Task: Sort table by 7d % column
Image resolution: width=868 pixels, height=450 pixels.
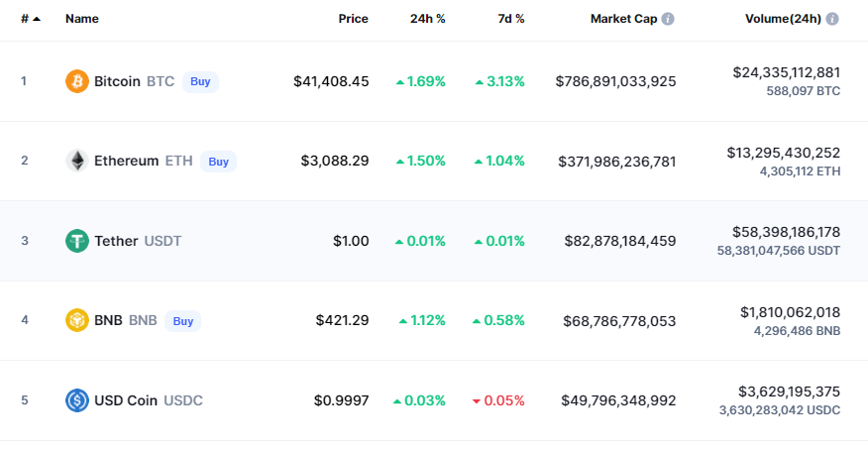Action: (511, 19)
